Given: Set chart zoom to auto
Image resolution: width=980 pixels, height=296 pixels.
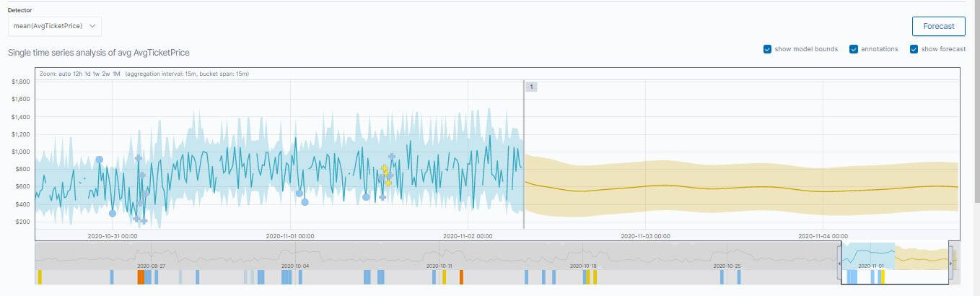Looking at the screenshot, I should click(65, 74).
